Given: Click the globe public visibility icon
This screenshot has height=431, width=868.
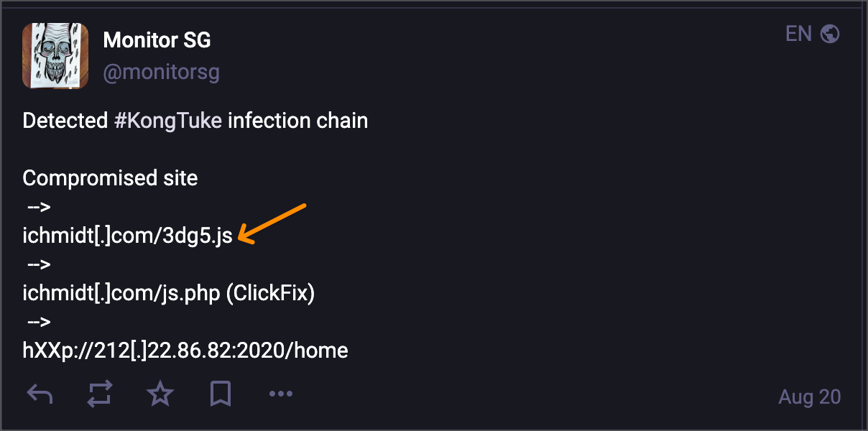Looking at the screenshot, I should (x=830, y=34).
